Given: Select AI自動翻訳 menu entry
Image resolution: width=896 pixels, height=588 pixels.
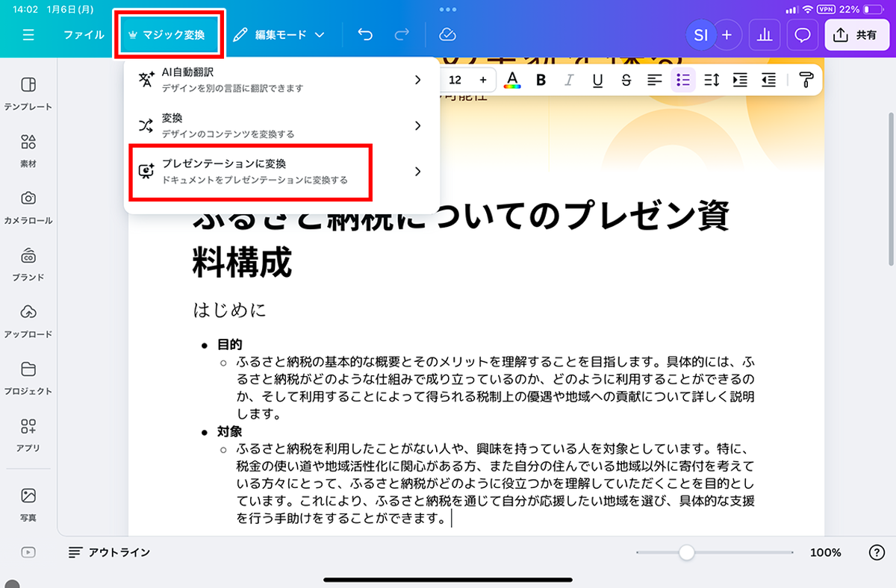Looking at the screenshot, I should [282, 80].
